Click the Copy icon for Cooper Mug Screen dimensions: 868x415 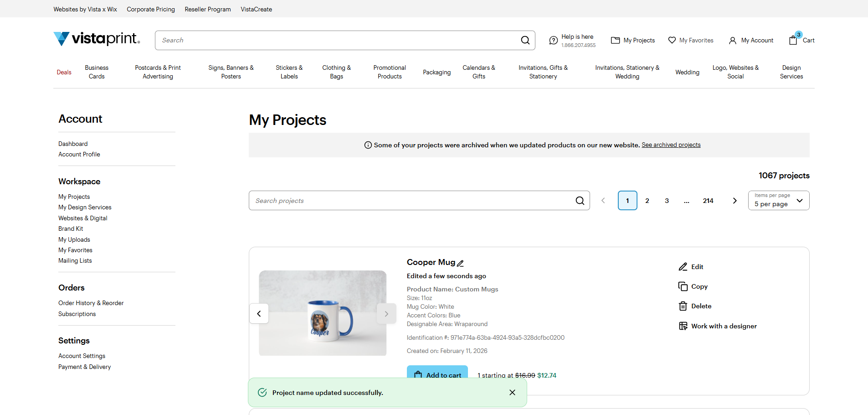coord(683,286)
